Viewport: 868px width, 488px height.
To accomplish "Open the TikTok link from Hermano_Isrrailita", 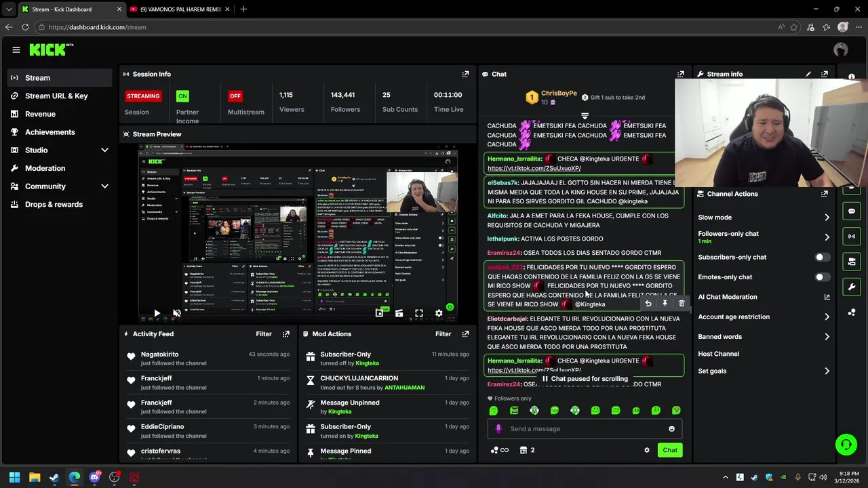I will tap(534, 168).
